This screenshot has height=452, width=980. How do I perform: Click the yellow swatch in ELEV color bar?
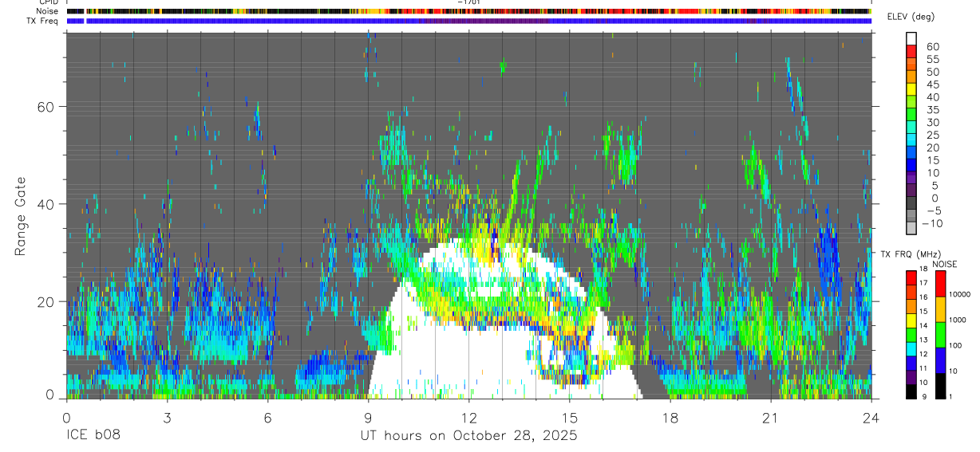911,89
